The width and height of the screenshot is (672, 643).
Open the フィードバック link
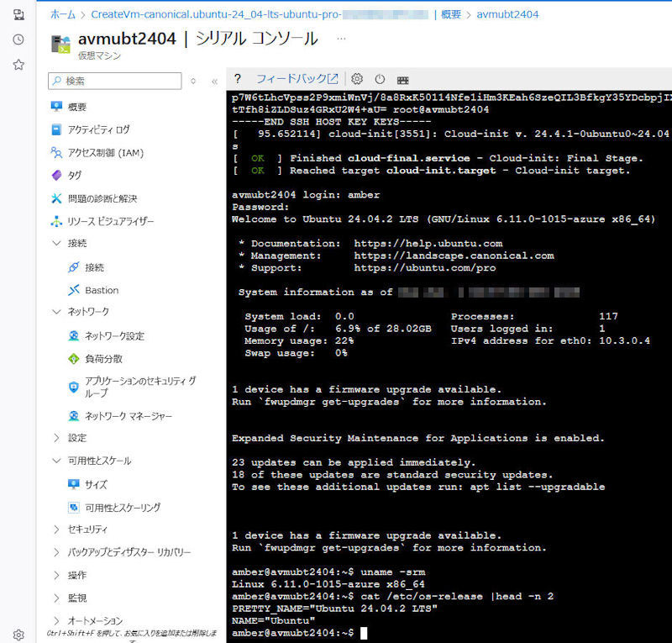(297, 79)
